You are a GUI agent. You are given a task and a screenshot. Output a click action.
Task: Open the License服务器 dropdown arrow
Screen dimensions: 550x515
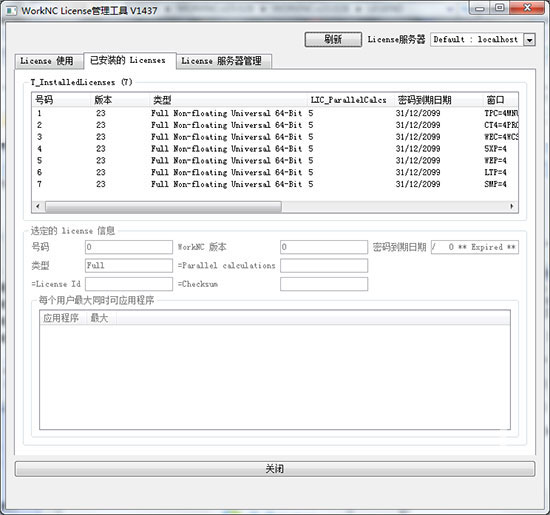point(529,40)
